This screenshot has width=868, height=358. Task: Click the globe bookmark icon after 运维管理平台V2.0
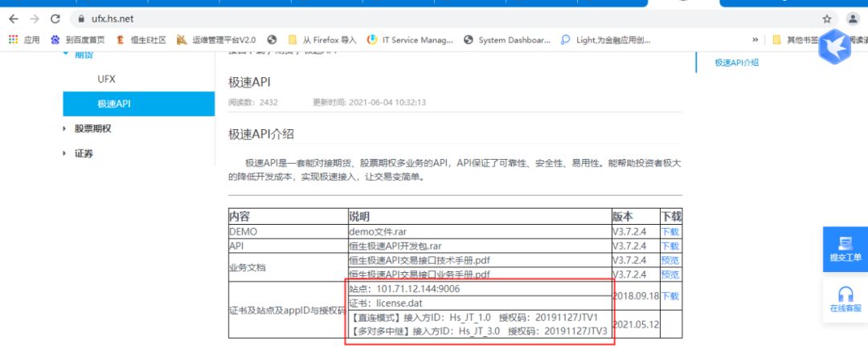(272, 40)
